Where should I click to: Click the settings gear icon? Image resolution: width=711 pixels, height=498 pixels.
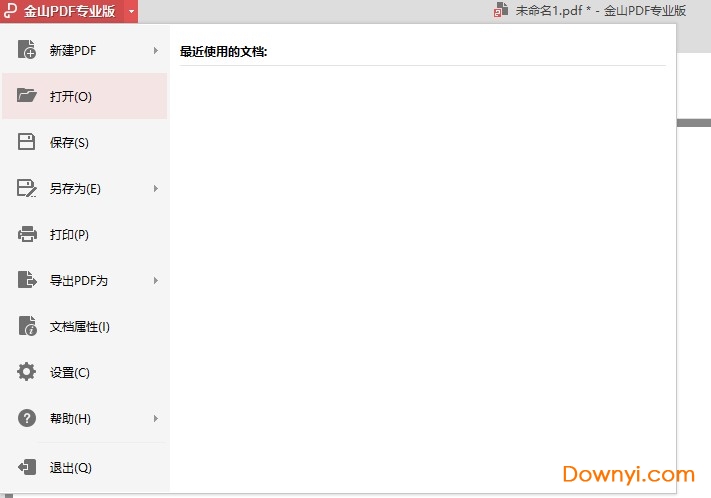pyautogui.click(x=26, y=371)
